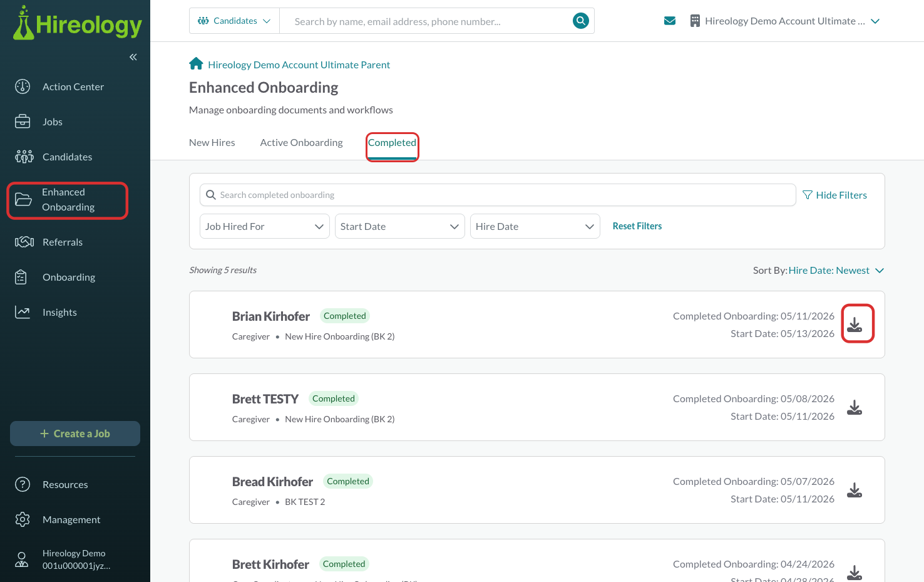Download Brian Kirhofer's onboarding documents
This screenshot has height=582, width=924.
855,325
